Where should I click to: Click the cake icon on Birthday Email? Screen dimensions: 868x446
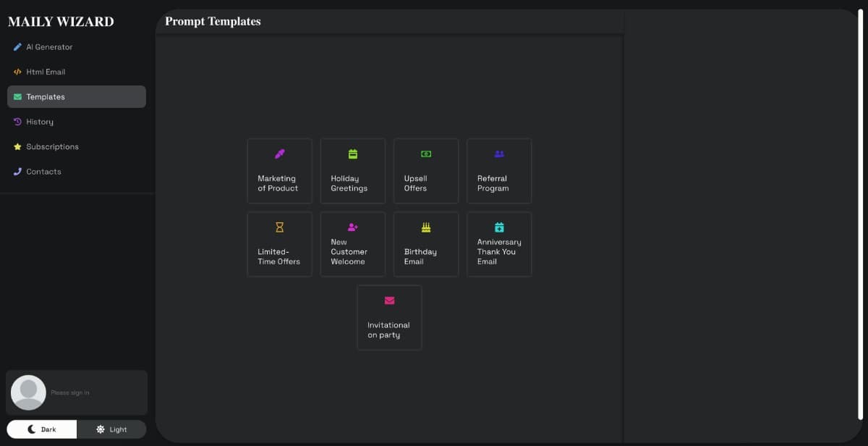point(426,227)
